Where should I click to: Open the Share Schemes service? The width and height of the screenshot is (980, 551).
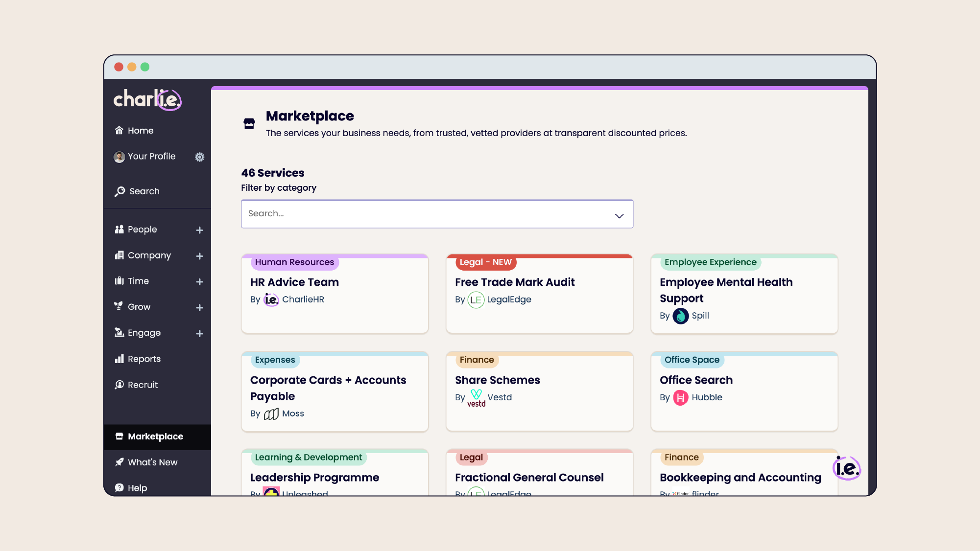pyautogui.click(x=497, y=380)
